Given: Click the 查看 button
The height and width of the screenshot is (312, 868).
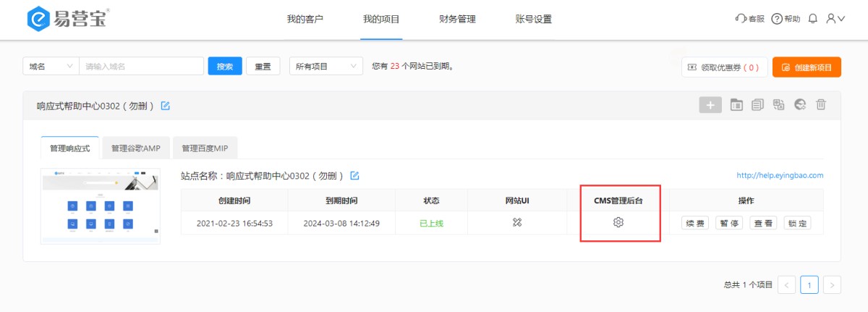Looking at the screenshot, I should [763, 223].
